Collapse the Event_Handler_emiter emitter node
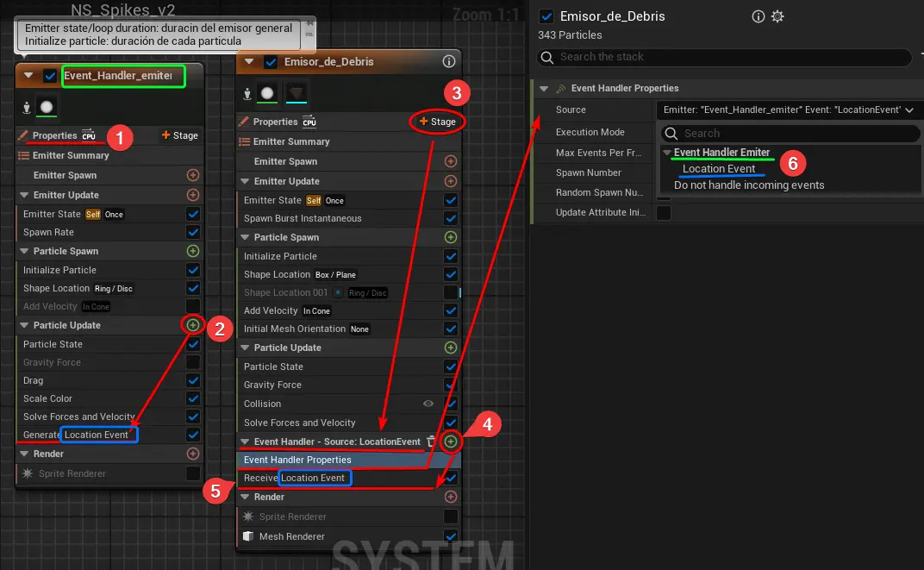The image size is (924, 570). coord(28,76)
